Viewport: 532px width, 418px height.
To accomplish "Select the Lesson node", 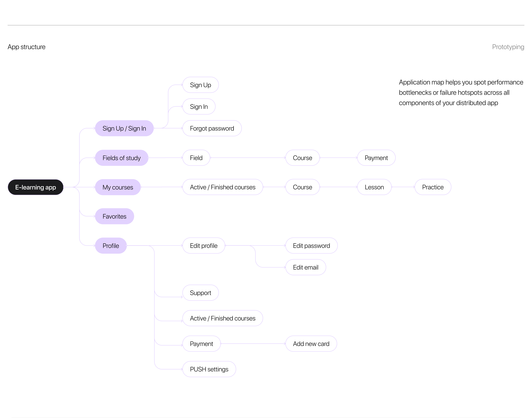I will coord(374,187).
